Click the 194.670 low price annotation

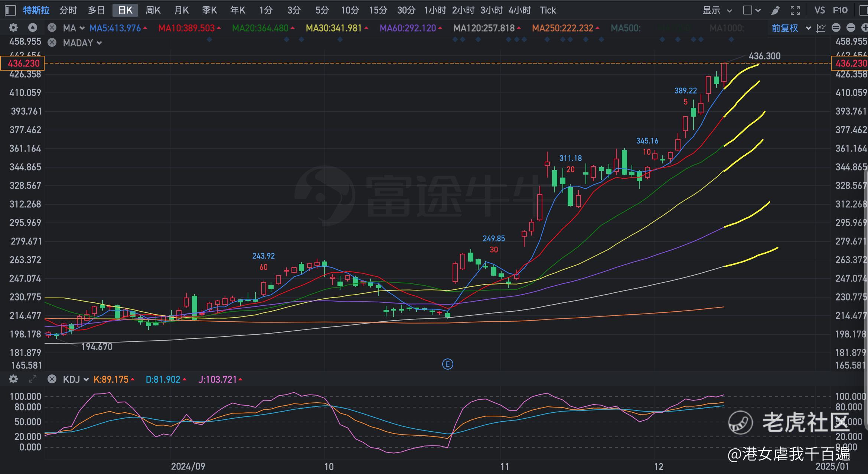pyautogui.click(x=97, y=347)
